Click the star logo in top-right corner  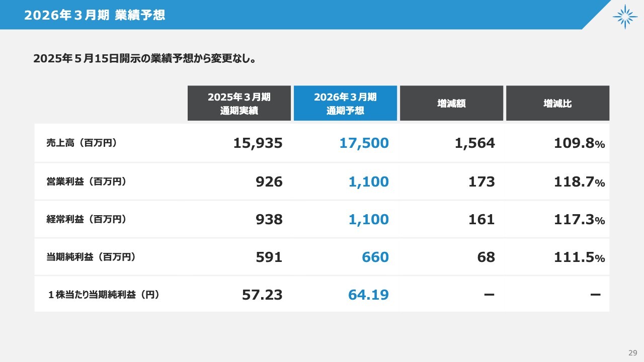point(625,17)
